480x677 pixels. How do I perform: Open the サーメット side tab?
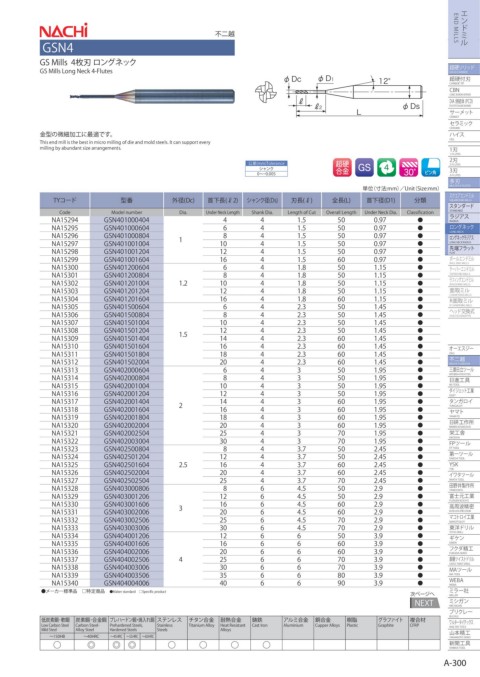pos(464,113)
